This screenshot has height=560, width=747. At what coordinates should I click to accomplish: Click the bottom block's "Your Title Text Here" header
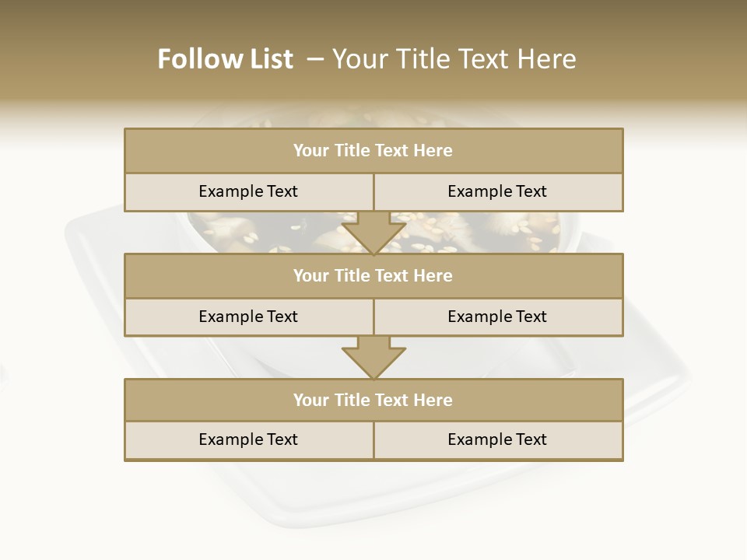coord(373,400)
